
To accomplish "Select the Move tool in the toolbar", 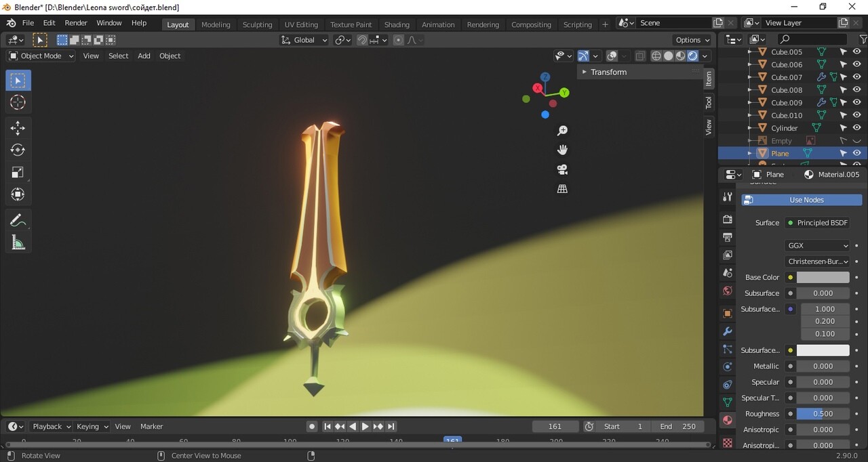I will [x=18, y=128].
